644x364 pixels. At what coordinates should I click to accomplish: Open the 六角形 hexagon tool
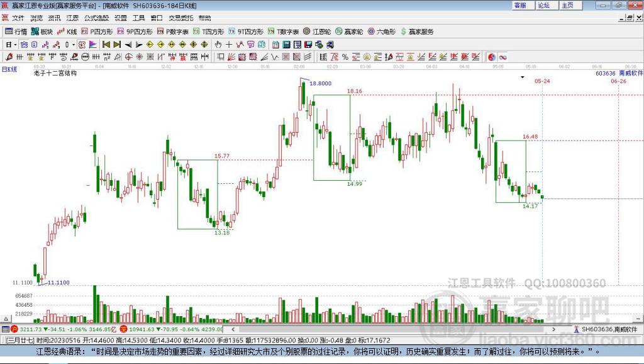pyautogui.click(x=382, y=31)
